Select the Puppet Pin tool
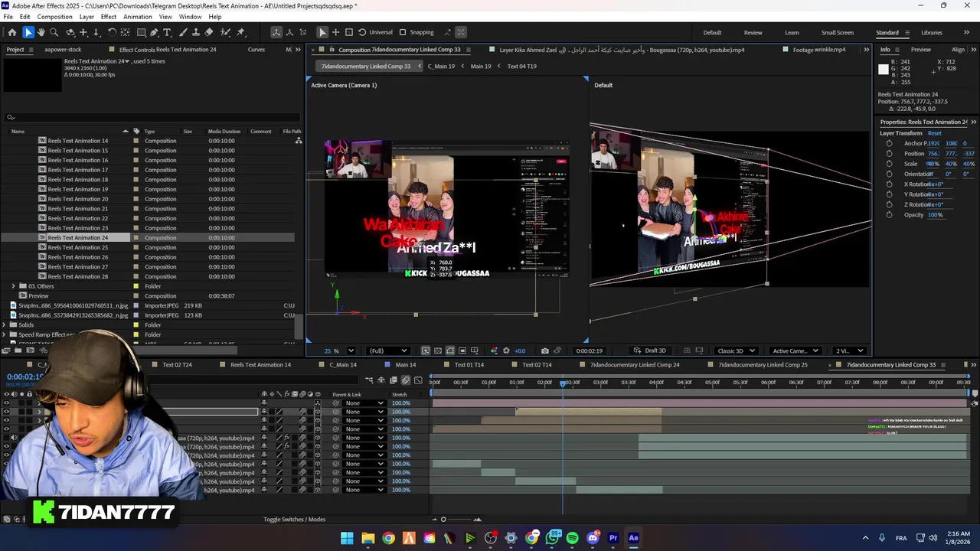Image resolution: width=980 pixels, height=551 pixels. coord(240,32)
